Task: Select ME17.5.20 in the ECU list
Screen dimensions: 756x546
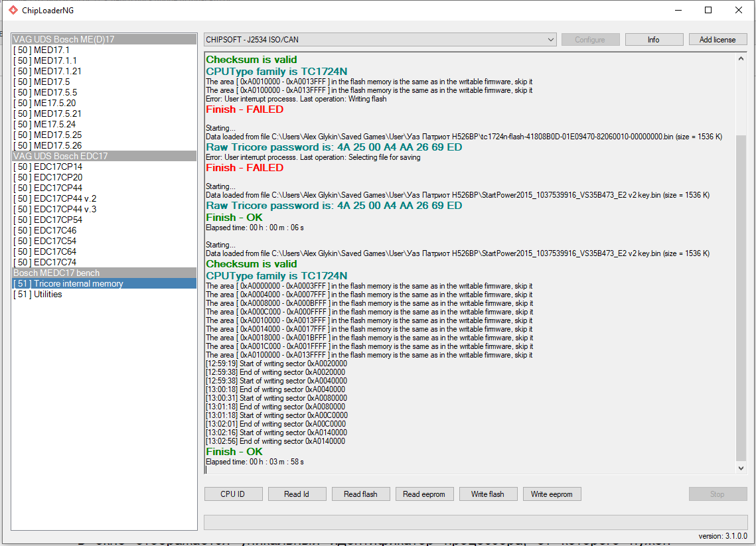Action: pos(55,103)
